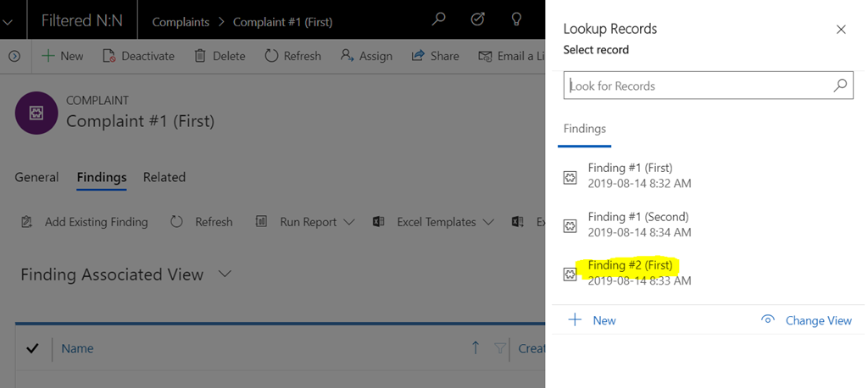
Task: Expand the Excel Templates dropdown arrow
Action: (488, 222)
